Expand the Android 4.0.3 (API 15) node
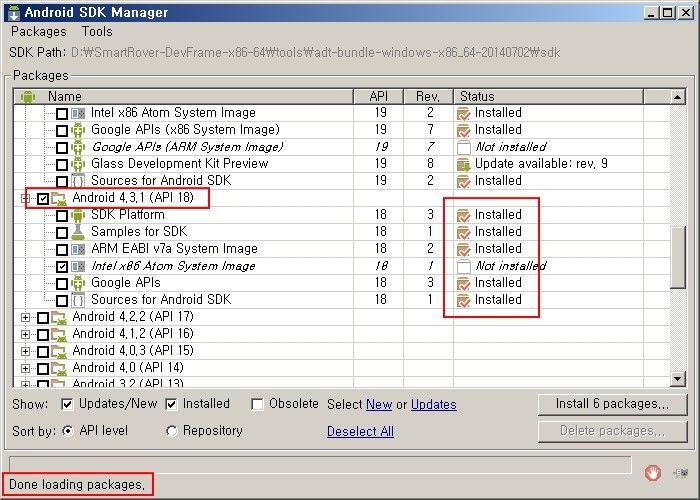The height and width of the screenshot is (500, 700). (x=25, y=352)
